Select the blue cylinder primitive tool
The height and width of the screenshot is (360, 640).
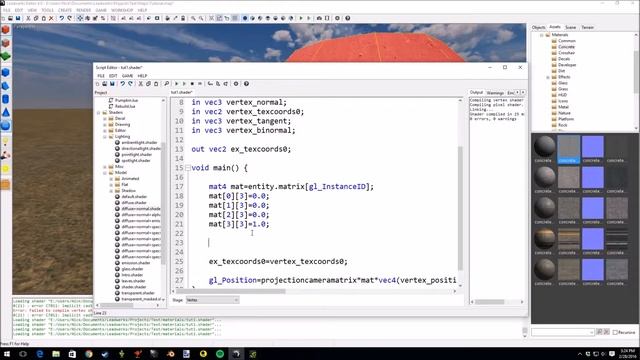(6, 99)
